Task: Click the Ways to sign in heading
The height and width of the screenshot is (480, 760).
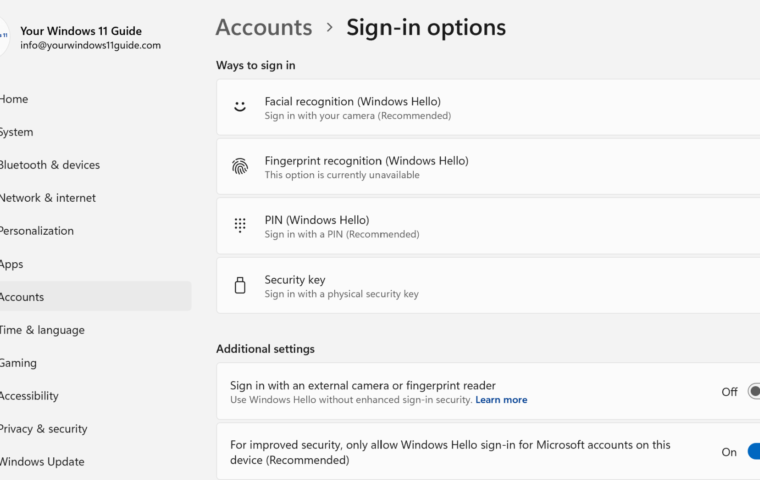Action: pyautogui.click(x=255, y=65)
